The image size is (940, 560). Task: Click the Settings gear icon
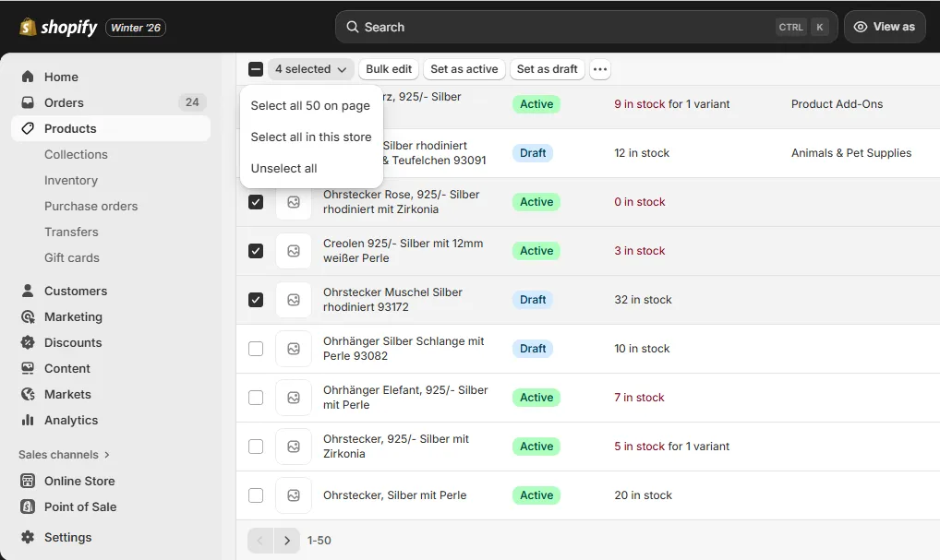pyautogui.click(x=27, y=537)
